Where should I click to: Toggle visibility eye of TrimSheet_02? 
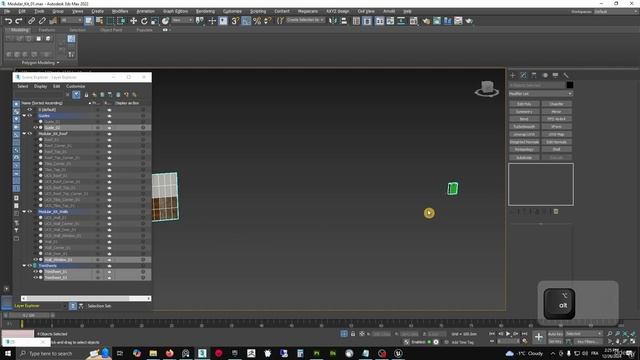pyautogui.click(x=36, y=277)
